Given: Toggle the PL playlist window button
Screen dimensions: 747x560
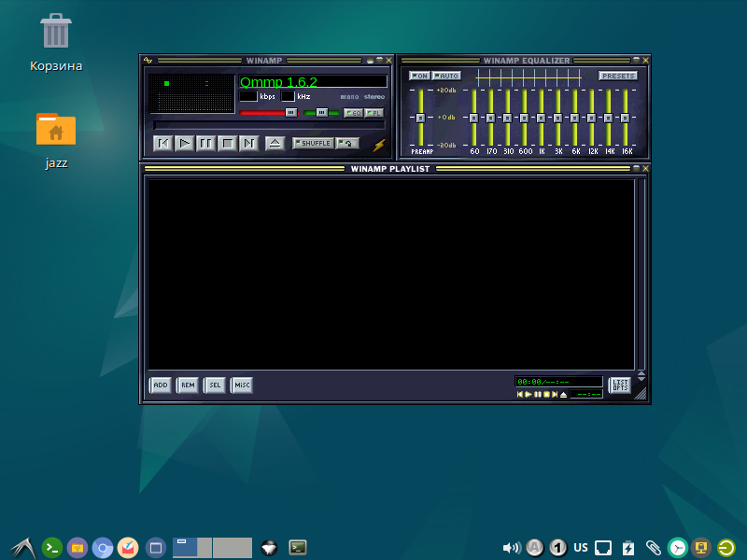Looking at the screenshot, I should pos(374,113).
